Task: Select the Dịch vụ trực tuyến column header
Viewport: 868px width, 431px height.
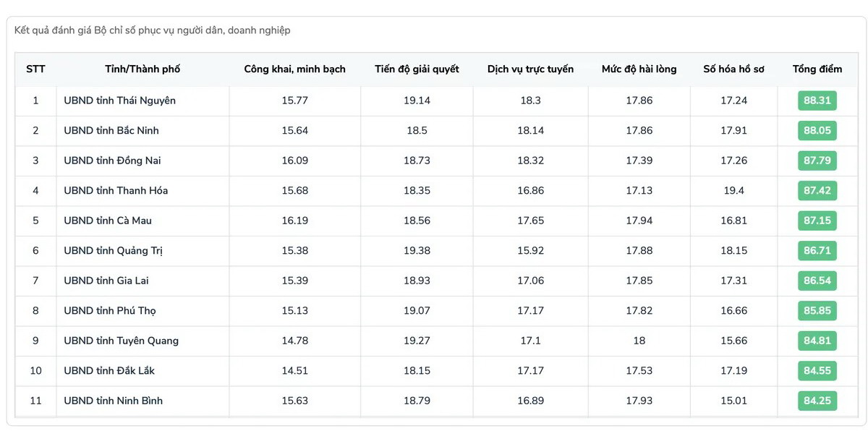Action: [x=530, y=69]
